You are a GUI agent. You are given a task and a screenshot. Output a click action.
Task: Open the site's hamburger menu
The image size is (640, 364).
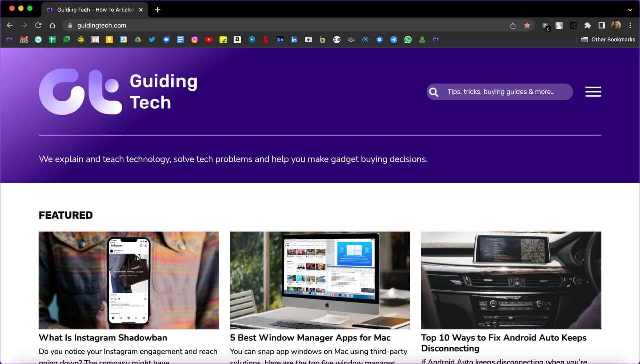[x=593, y=92]
